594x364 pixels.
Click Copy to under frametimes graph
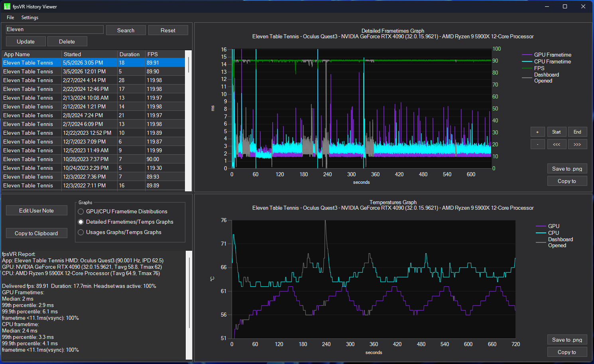tap(567, 181)
